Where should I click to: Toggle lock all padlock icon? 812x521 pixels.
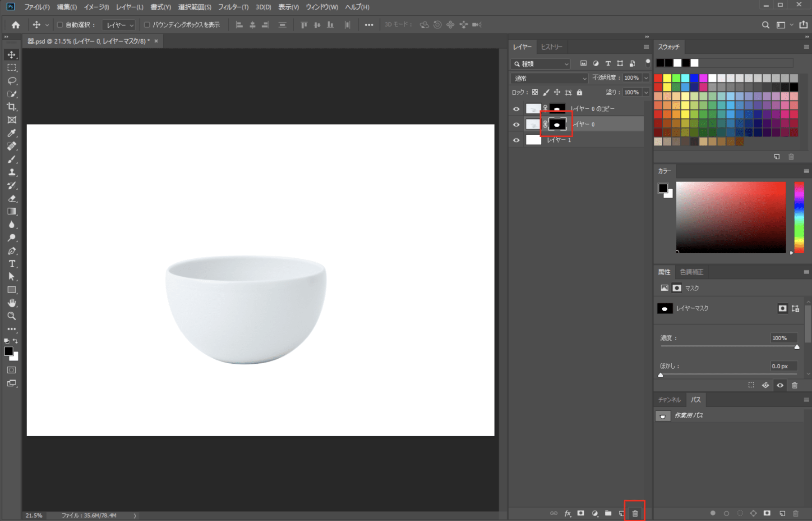[x=580, y=92]
